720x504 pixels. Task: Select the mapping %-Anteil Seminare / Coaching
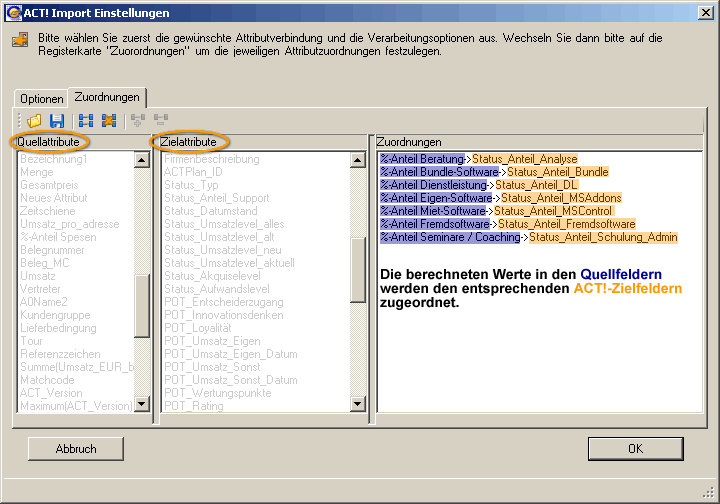[529, 237]
